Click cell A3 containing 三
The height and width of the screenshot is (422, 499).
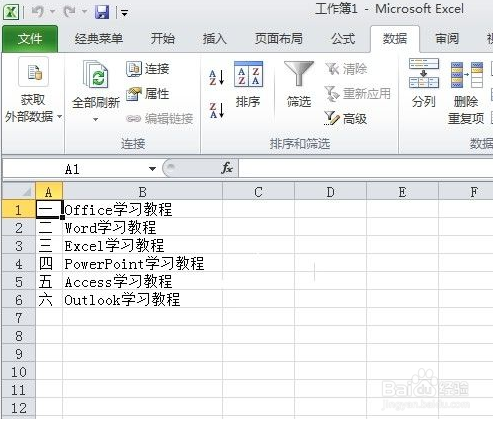(x=49, y=246)
